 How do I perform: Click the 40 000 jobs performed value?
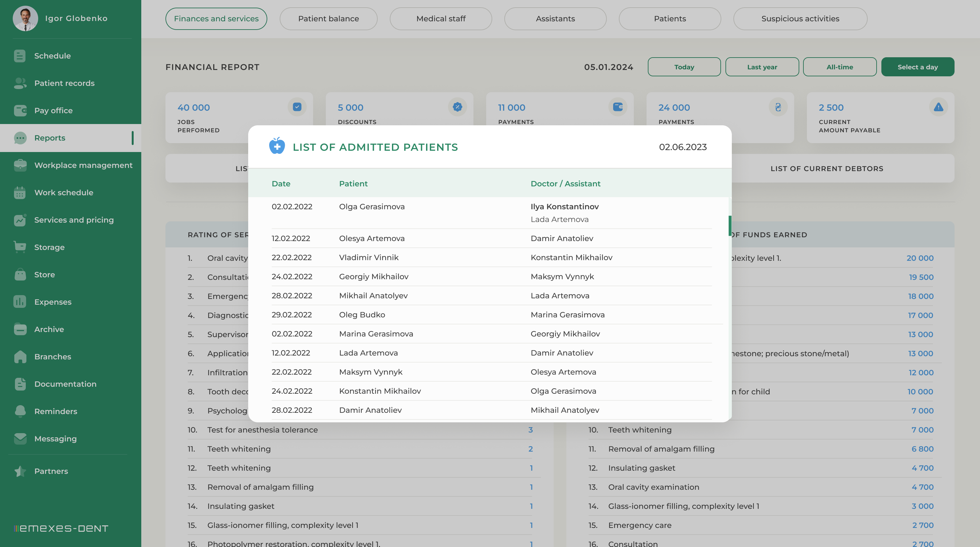pyautogui.click(x=194, y=107)
